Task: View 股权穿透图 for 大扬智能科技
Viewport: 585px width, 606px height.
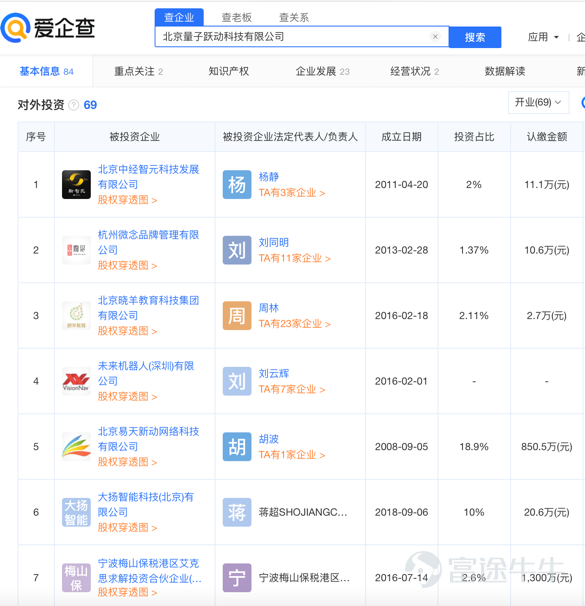Action: [127, 528]
